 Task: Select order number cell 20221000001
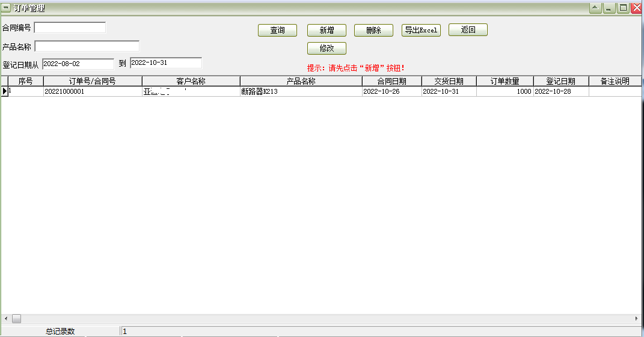93,91
